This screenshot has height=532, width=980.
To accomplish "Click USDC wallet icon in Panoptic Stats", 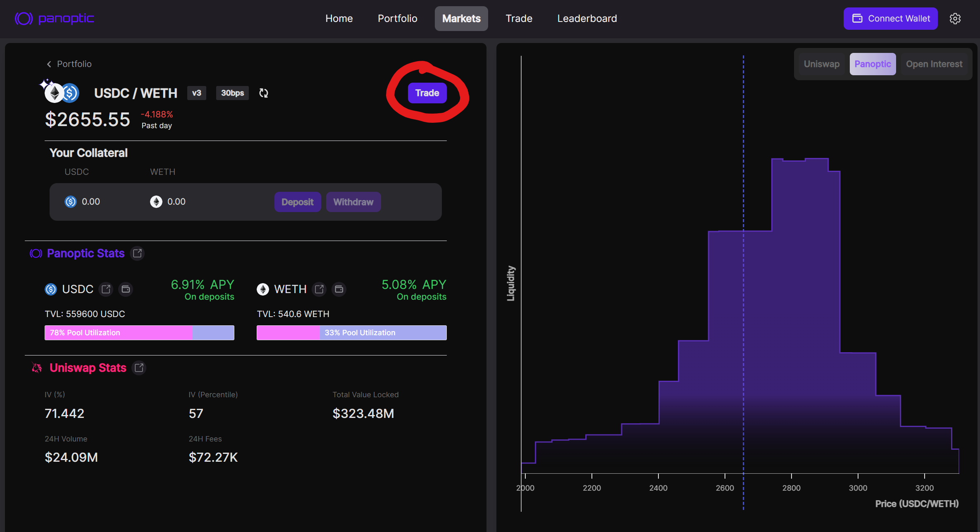I will coord(126,289).
